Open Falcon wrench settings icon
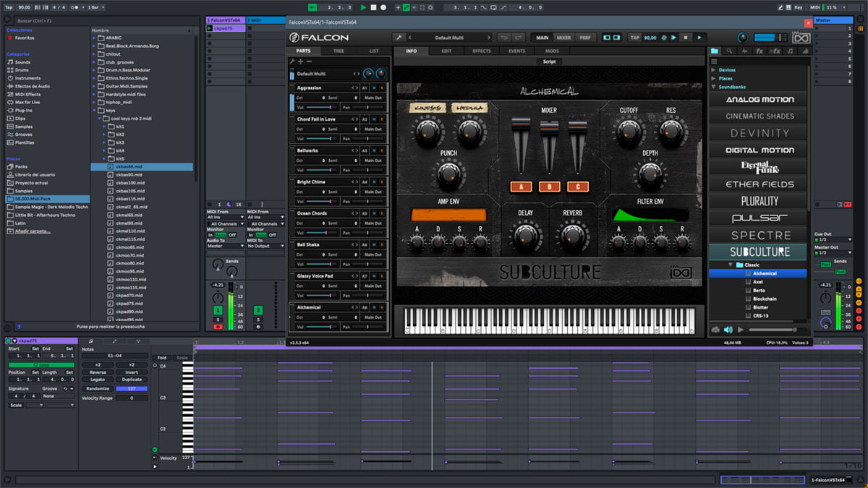 point(398,38)
